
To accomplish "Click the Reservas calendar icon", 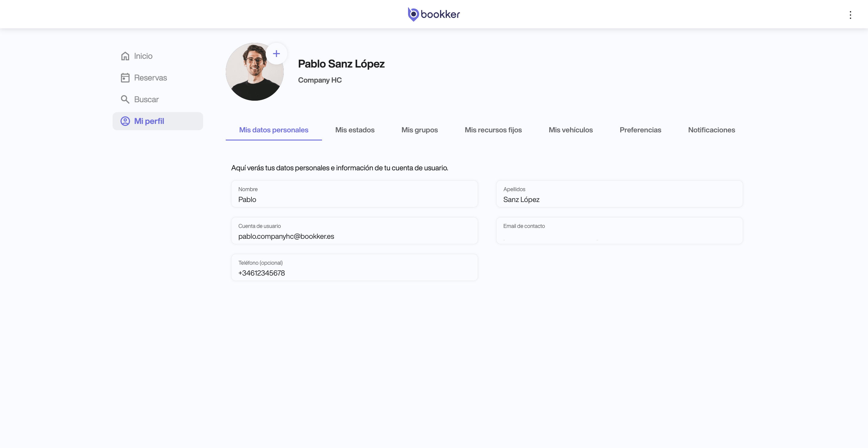I will point(125,78).
